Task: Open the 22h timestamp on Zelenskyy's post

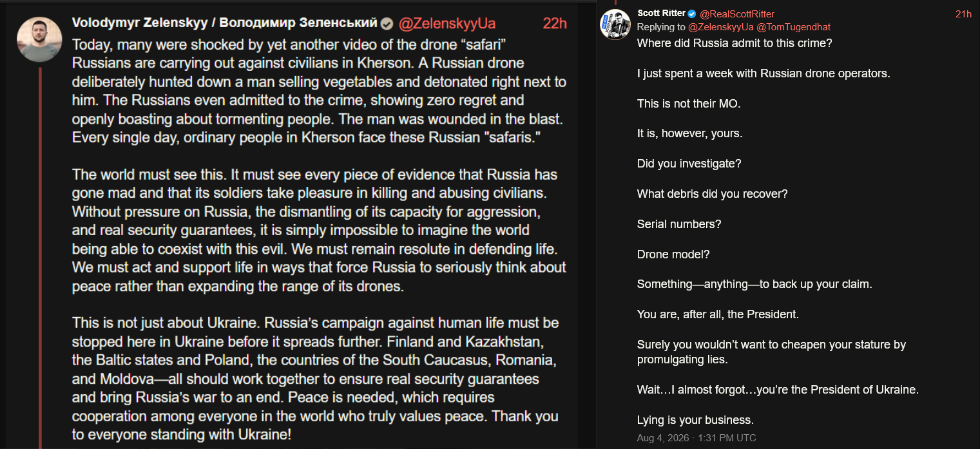Action: pyautogui.click(x=555, y=24)
